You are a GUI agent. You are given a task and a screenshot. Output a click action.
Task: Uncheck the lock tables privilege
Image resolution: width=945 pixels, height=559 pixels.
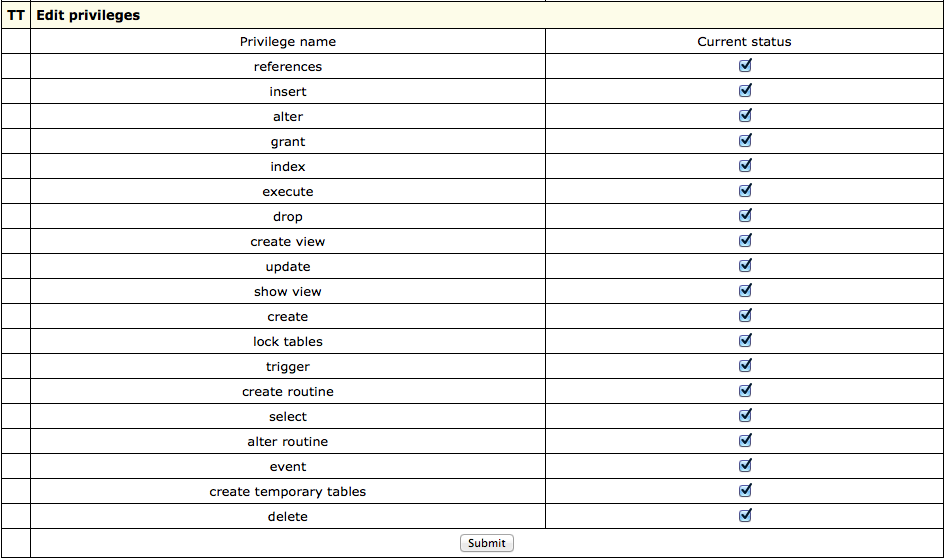coord(745,341)
